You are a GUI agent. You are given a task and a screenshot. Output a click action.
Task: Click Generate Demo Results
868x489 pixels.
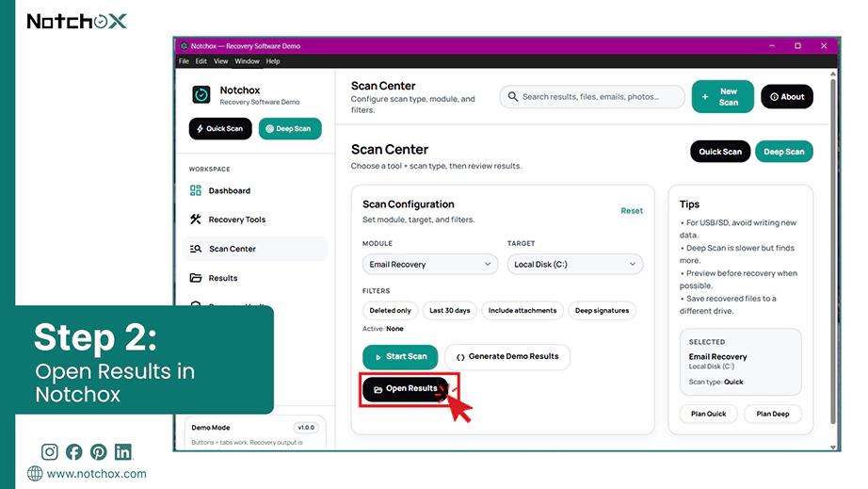(x=507, y=357)
